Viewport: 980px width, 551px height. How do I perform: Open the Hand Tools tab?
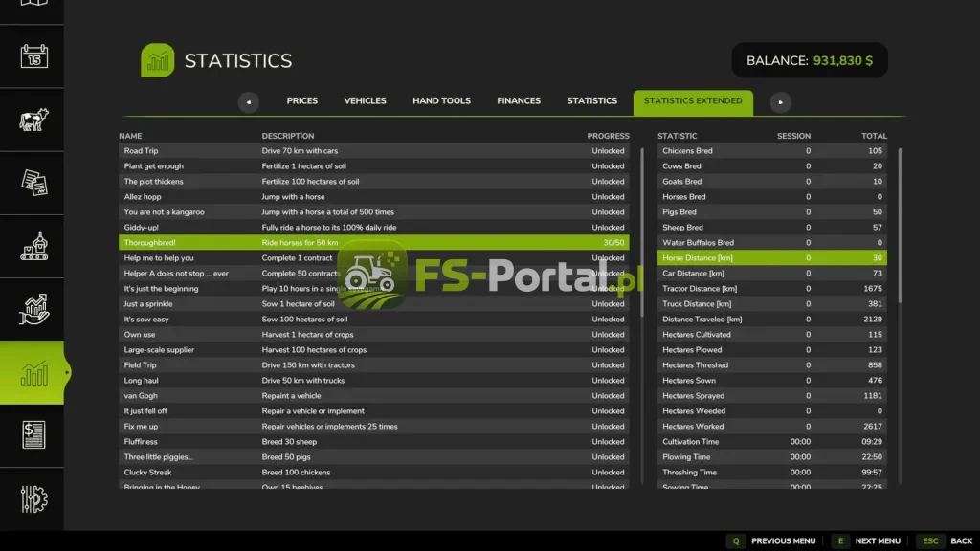441,101
